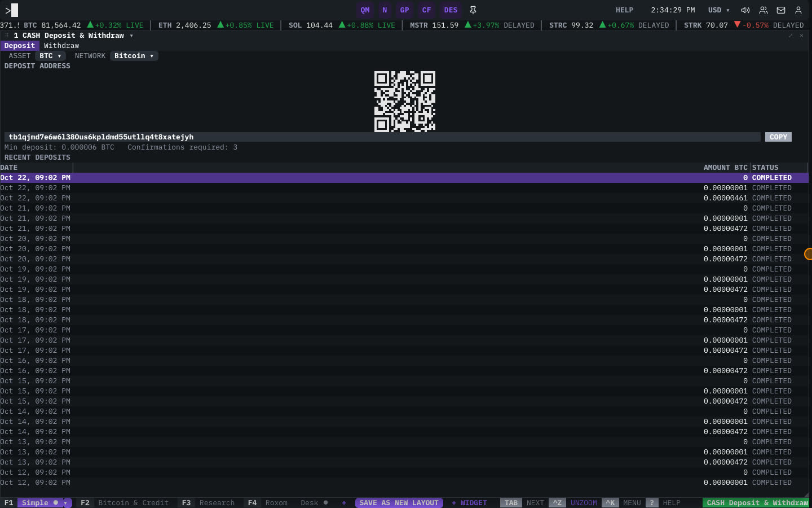The height and width of the screenshot is (508, 812).
Task: Click the deposit address QR code
Action: click(x=405, y=102)
